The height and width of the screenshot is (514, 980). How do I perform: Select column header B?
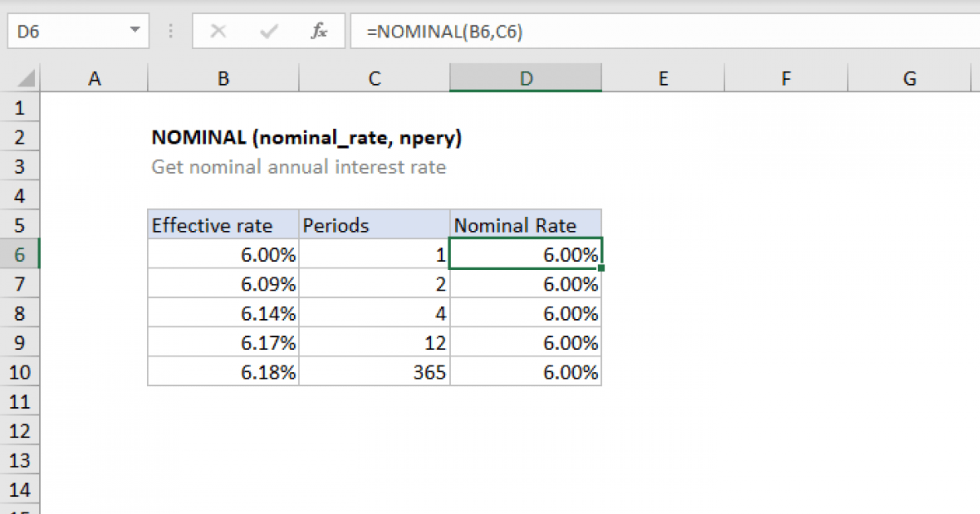click(223, 78)
